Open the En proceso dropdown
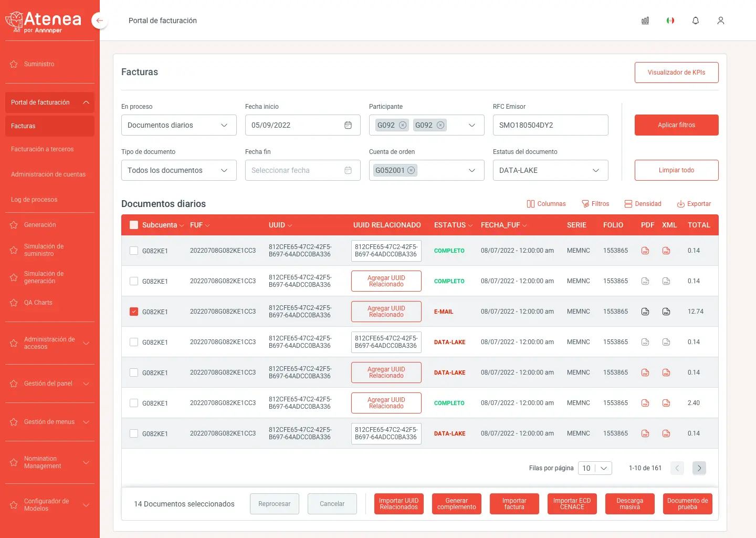Screen dimensions: 756x538 [178, 125]
